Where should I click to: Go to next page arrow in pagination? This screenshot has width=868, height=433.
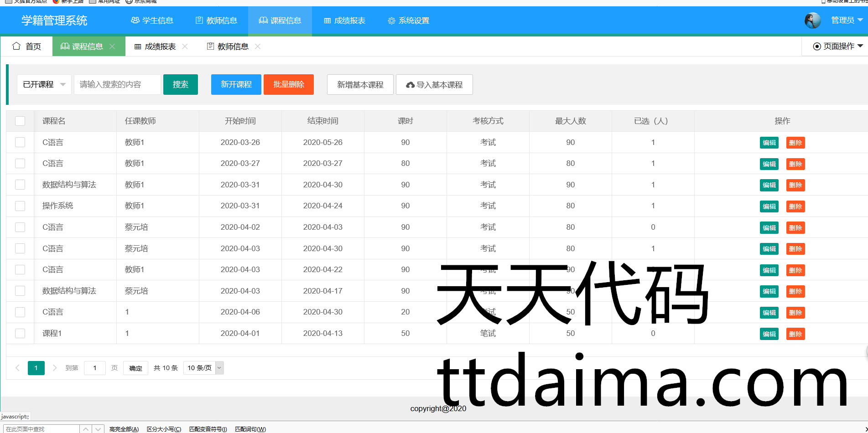[x=55, y=368]
